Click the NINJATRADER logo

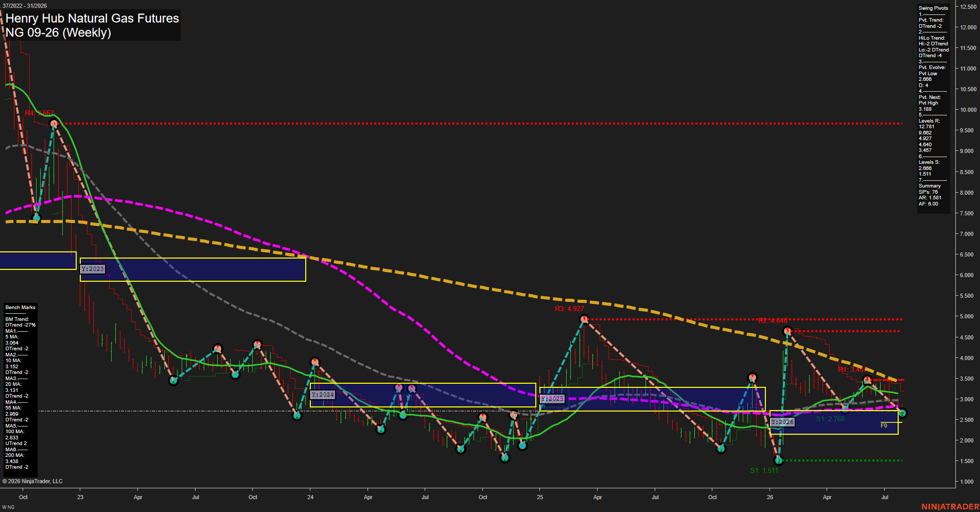[x=950, y=507]
